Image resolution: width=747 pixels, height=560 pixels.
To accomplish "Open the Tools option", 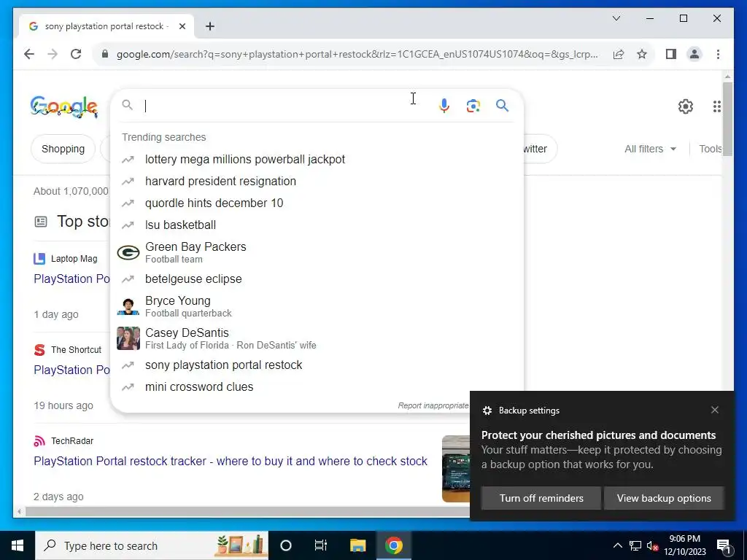I will click(x=710, y=149).
